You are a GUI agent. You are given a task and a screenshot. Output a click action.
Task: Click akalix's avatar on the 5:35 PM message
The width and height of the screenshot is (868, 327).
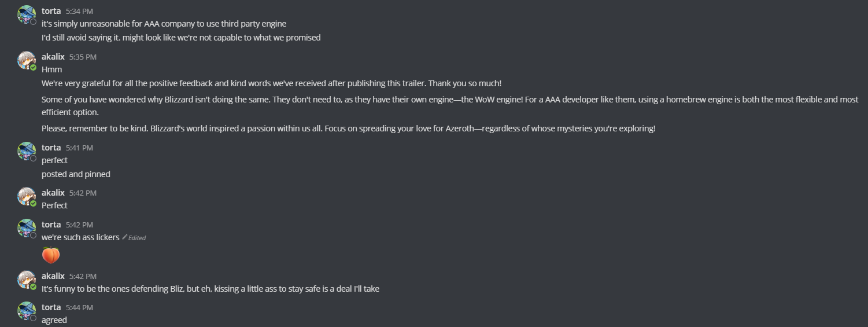pos(27,60)
